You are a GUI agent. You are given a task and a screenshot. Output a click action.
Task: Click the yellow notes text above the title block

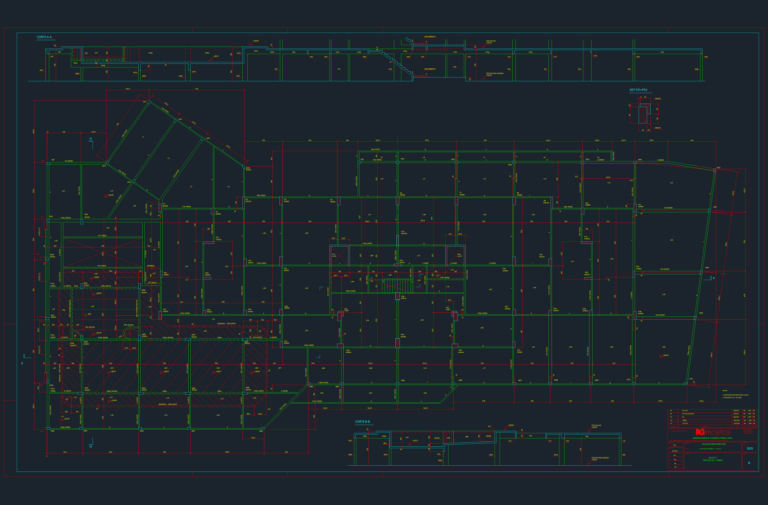pos(736,395)
